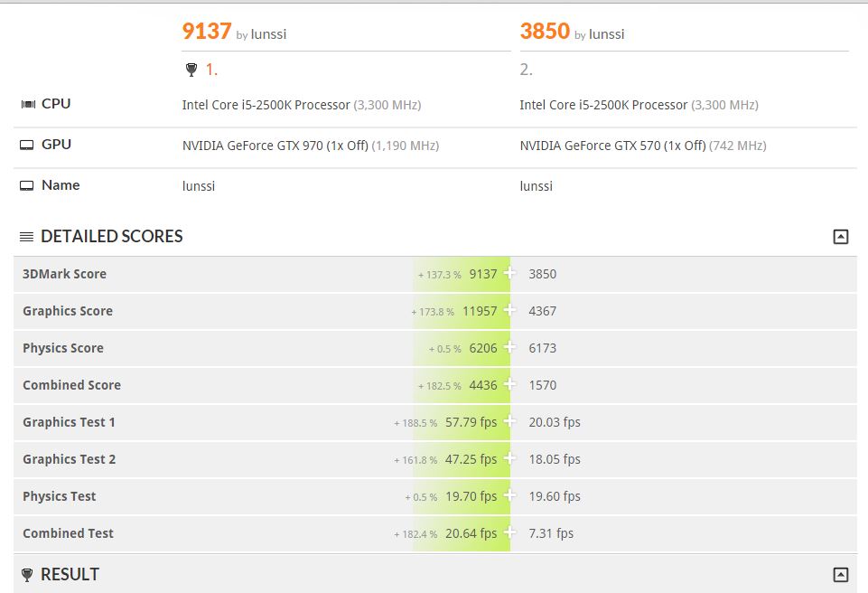Click the green bar in Graphics Test 2 row

(462, 459)
